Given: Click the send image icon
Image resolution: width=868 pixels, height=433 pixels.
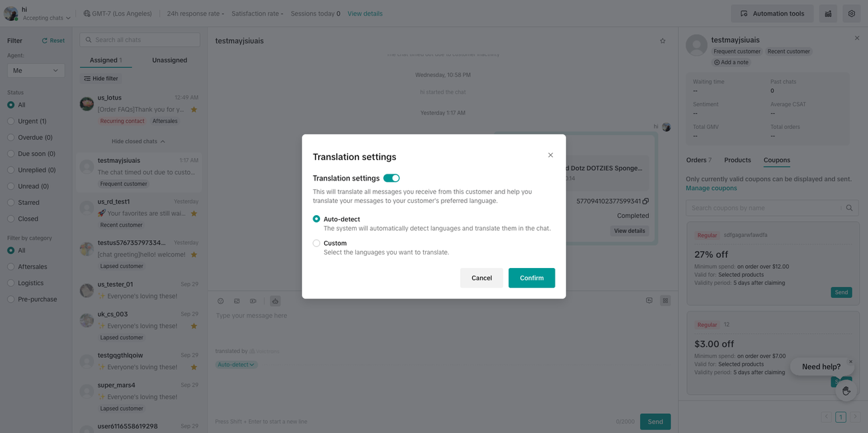Looking at the screenshot, I should coord(237,301).
